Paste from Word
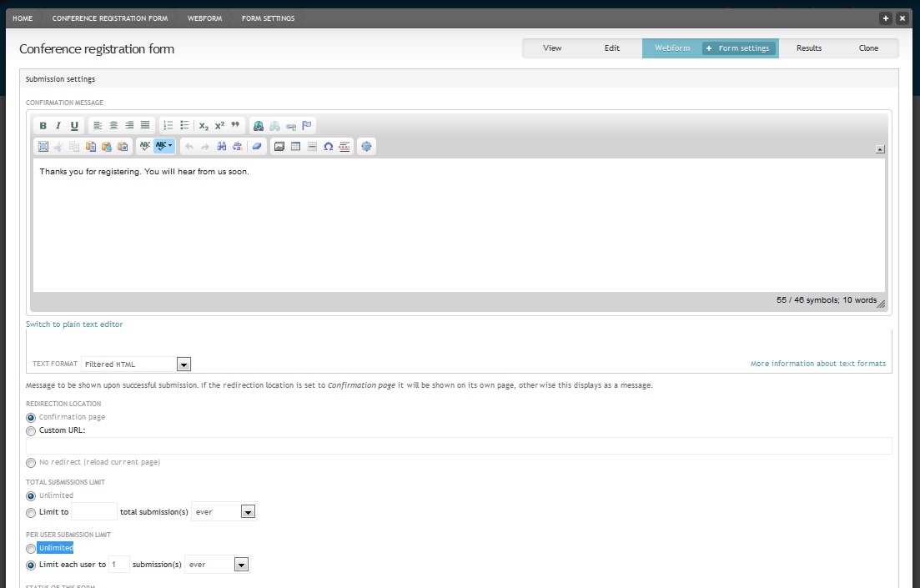Image resolution: width=920 pixels, height=588 pixels. pos(123,147)
